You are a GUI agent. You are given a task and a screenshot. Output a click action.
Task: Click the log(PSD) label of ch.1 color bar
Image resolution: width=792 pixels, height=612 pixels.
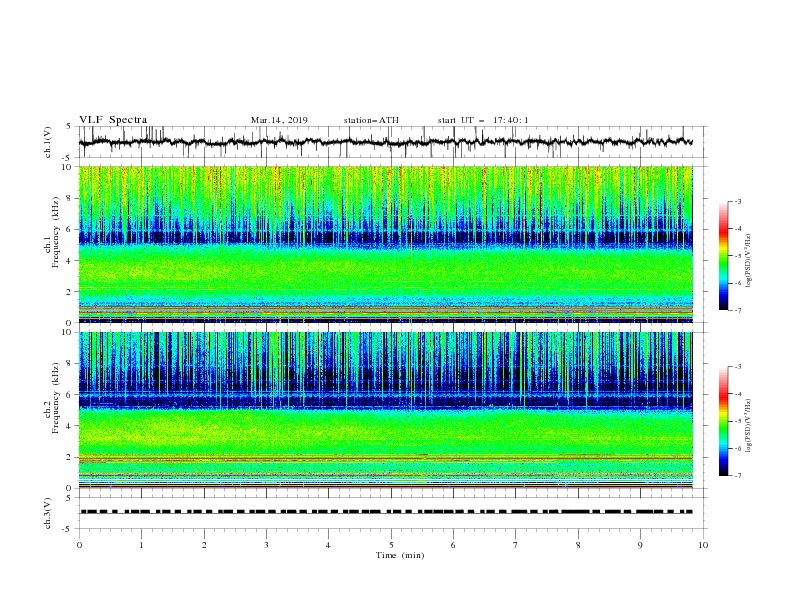[x=749, y=261]
